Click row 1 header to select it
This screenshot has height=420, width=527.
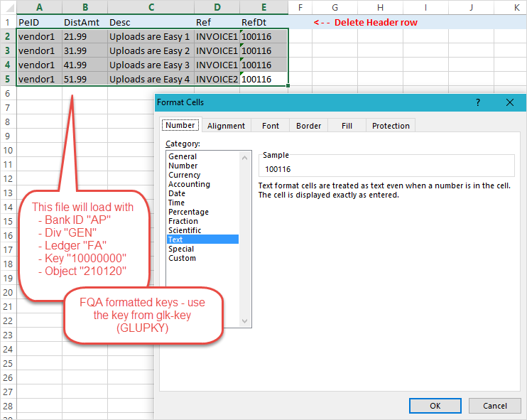[7, 22]
